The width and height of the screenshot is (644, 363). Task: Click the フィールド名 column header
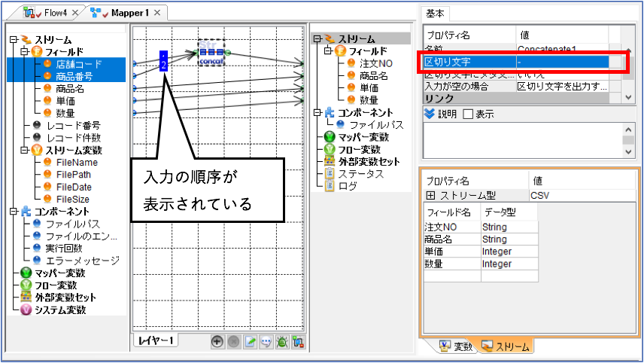pyautogui.click(x=452, y=212)
